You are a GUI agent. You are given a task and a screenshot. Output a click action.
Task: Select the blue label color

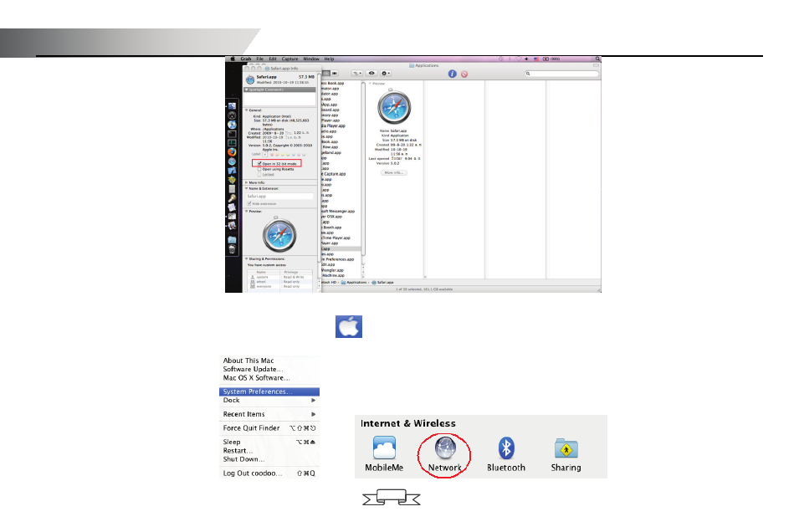[294, 155]
